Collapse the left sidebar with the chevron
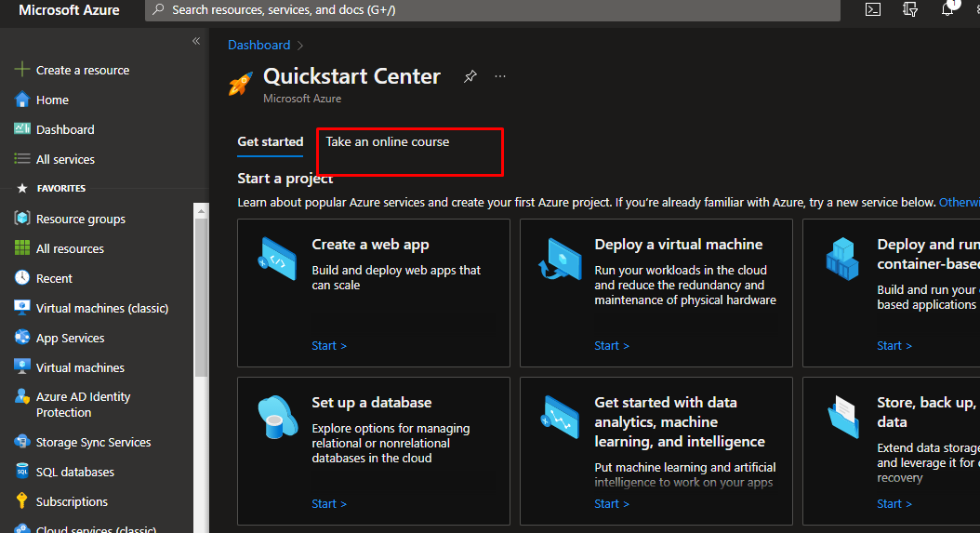980x533 pixels. (x=196, y=41)
